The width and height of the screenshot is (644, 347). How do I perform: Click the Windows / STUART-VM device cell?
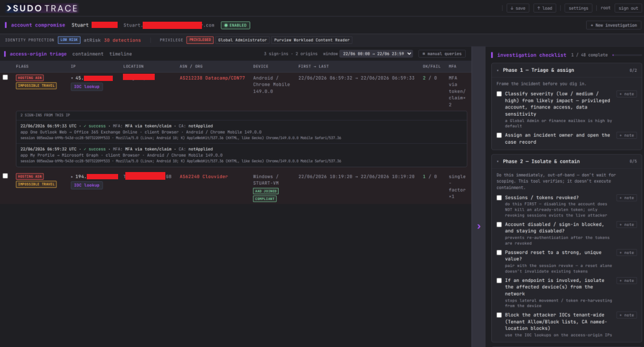tap(266, 180)
